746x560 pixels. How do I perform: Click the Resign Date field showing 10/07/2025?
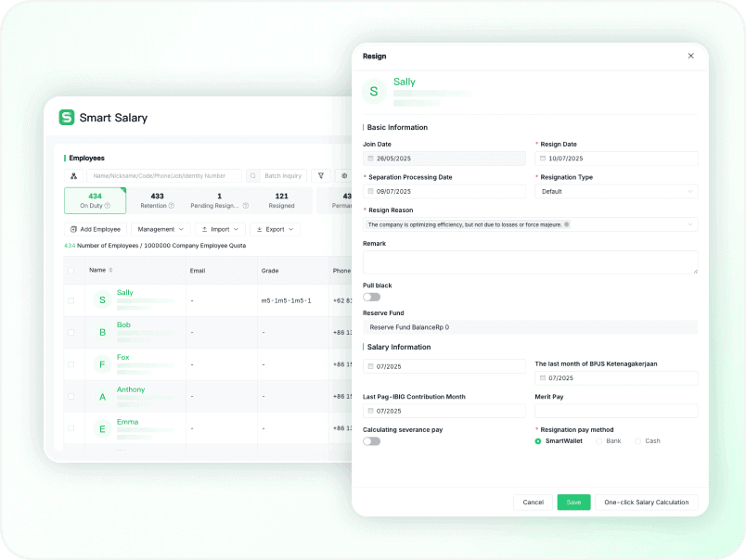(x=616, y=159)
